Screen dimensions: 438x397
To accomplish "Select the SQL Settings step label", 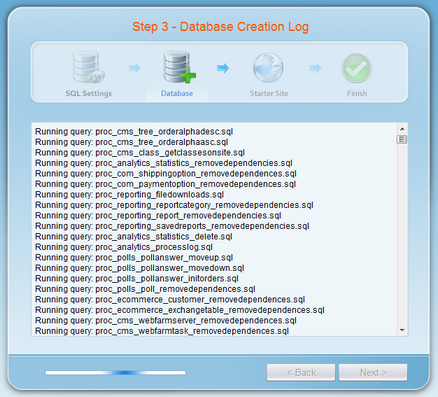I will tap(88, 93).
